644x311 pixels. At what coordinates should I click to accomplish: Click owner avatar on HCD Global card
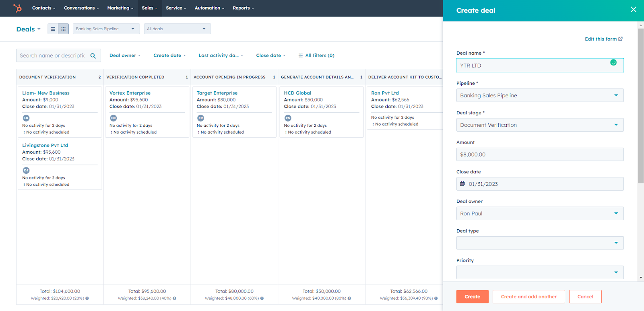(x=288, y=118)
